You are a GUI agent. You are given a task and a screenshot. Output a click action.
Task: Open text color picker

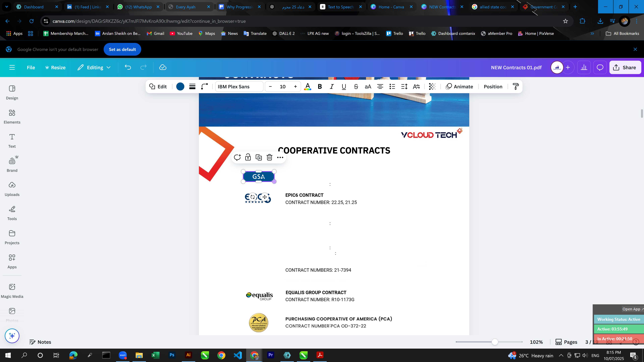[x=308, y=87]
